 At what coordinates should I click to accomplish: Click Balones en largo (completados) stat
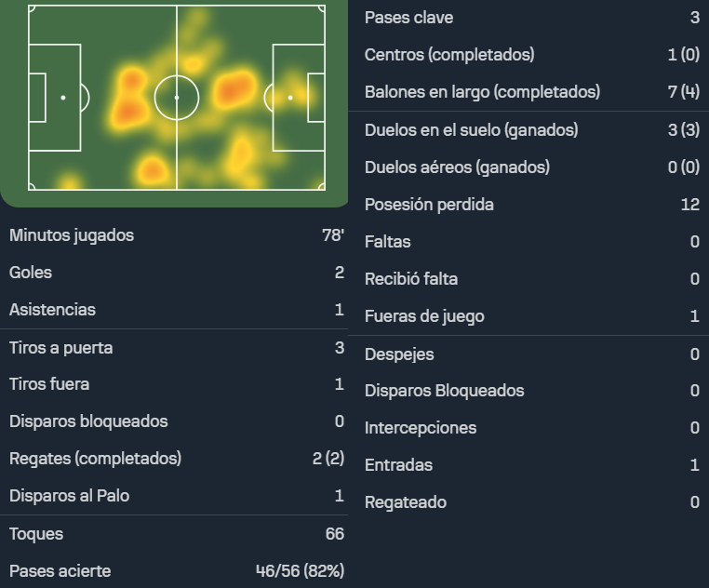(528, 92)
